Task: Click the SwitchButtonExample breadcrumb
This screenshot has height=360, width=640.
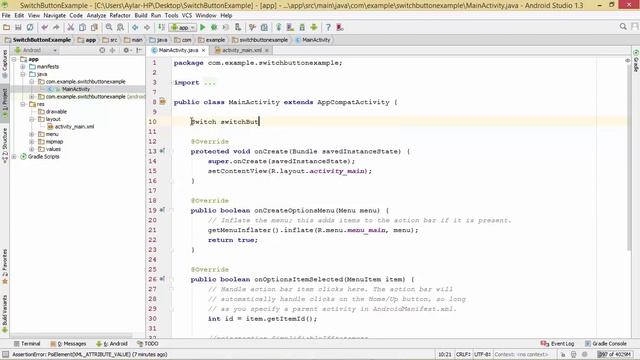Action: tap(38, 40)
